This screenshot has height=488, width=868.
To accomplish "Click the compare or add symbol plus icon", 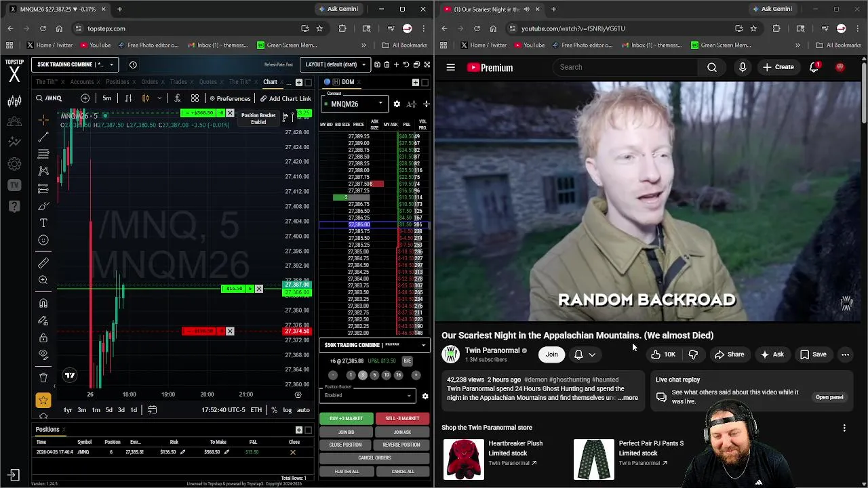I will click(85, 98).
